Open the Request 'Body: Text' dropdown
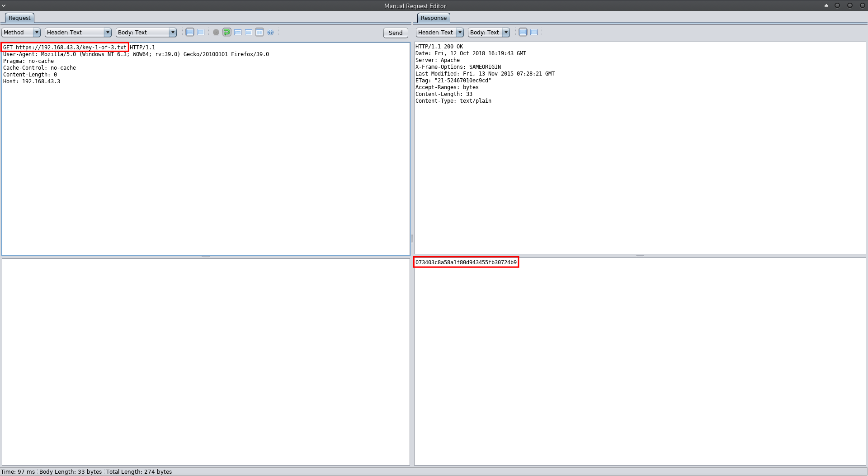Screen dimensions: 868x476 146,32
